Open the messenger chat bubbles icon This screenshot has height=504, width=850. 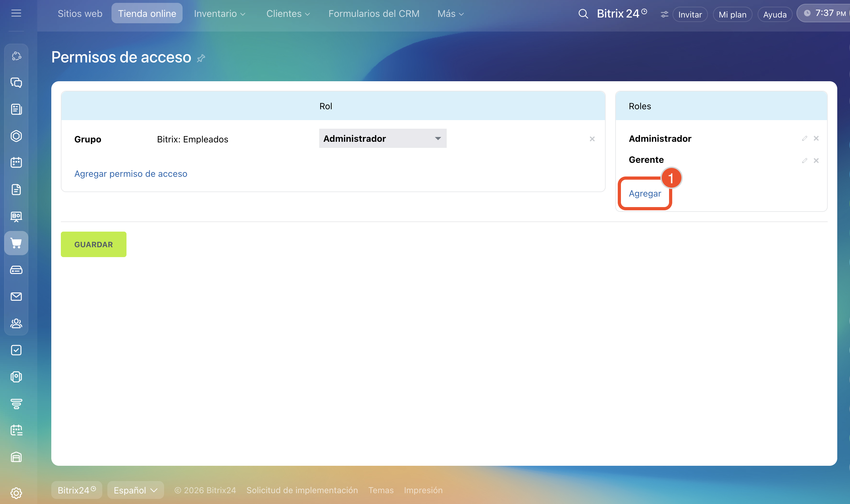16,83
